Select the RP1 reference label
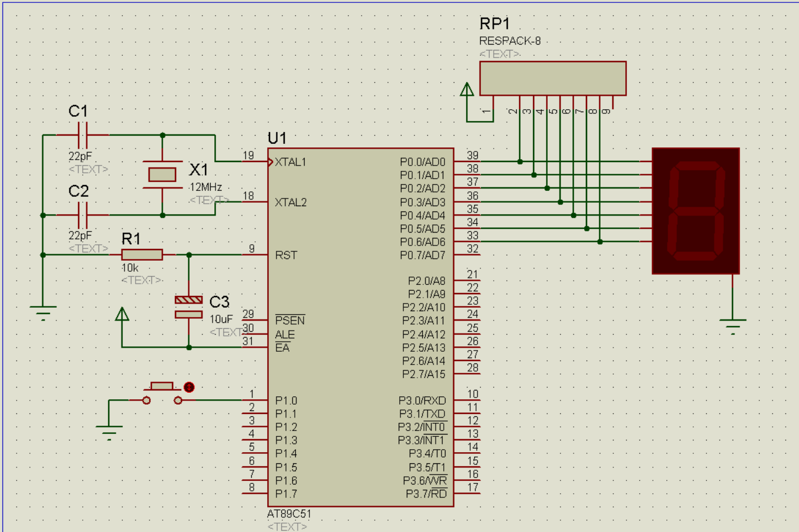Screen dimensions: 799x532 [494, 23]
